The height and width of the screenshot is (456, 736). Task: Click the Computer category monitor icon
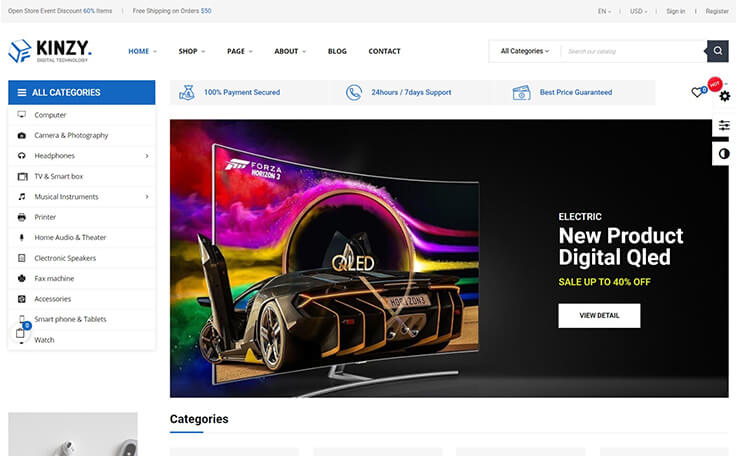[22, 115]
